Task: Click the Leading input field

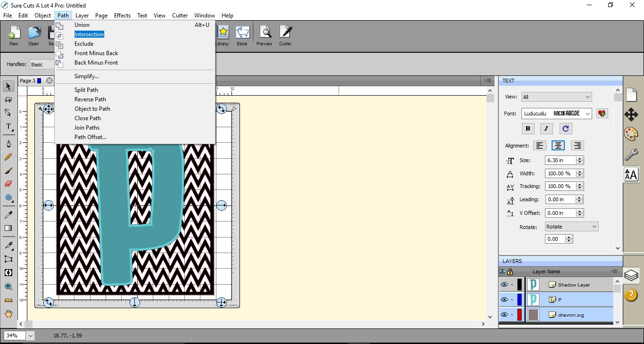Action: (x=561, y=199)
